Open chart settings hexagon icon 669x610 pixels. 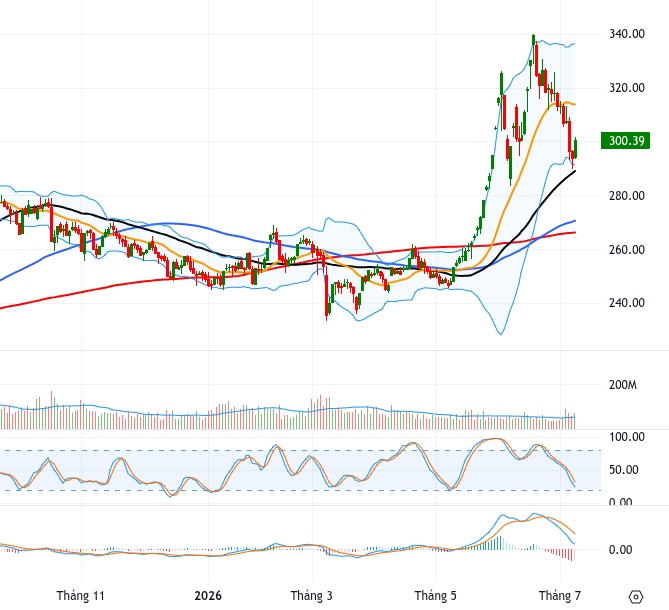pos(636,596)
